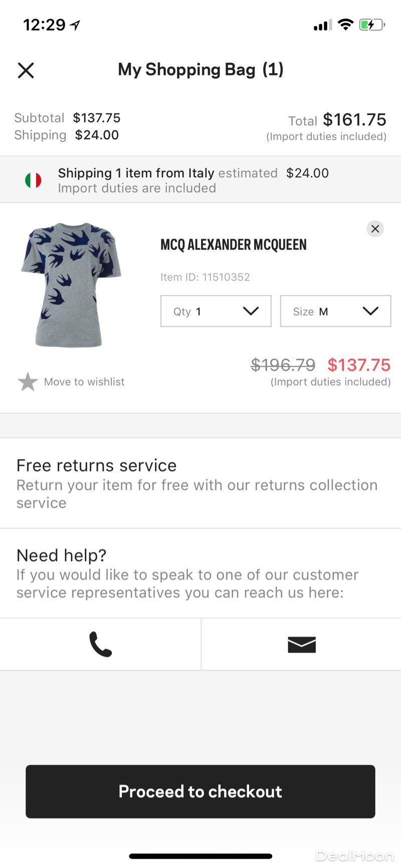Tap the star wishlist icon
The image size is (401, 868).
click(28, 382)
